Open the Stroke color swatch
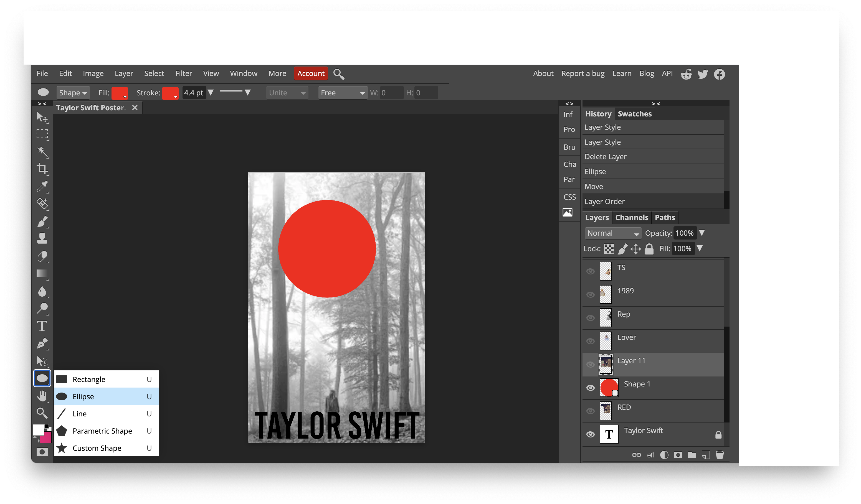 tap(170, 93)
